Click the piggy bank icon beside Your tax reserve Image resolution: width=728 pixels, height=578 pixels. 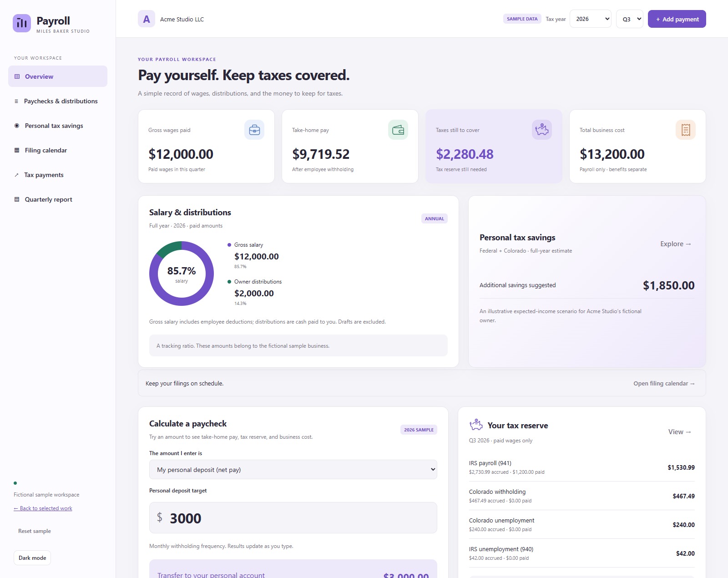click(476, 425)
